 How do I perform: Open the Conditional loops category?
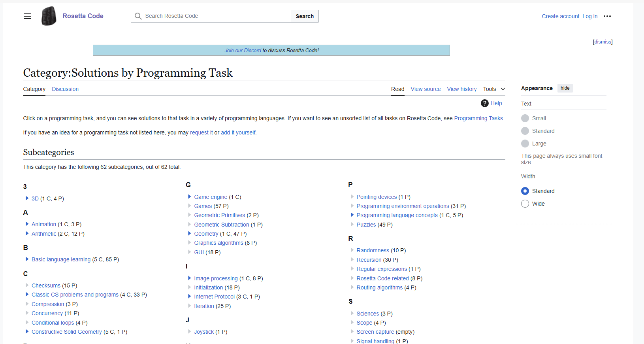click(53, 323)
